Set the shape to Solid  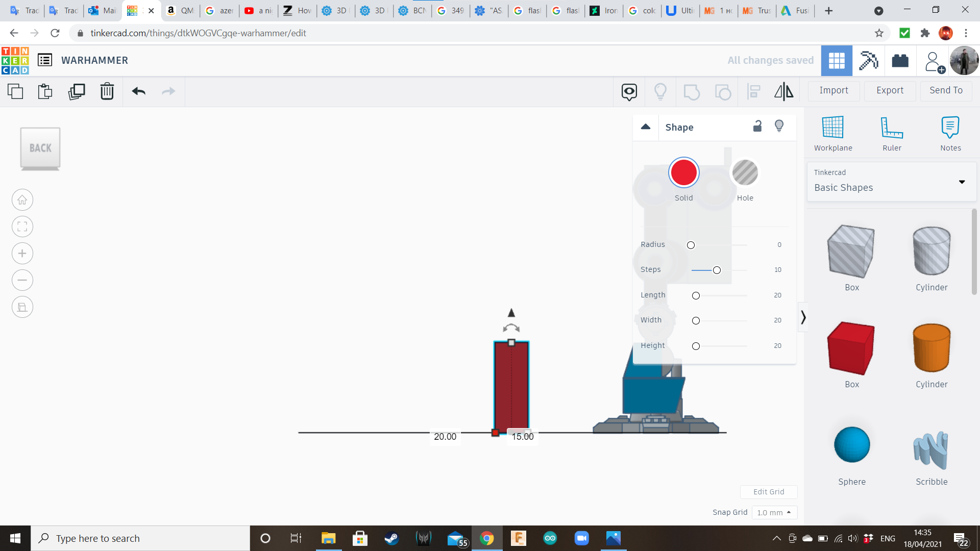tap(683, 172)
